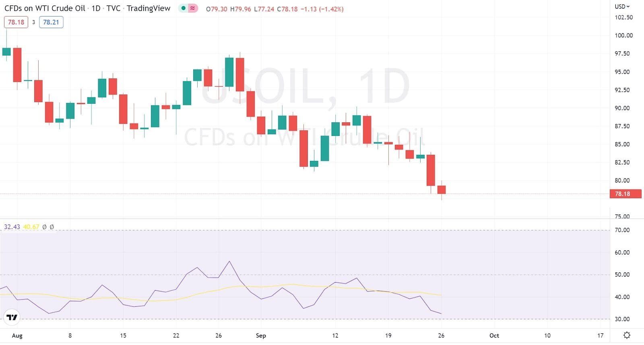This screenshot has width=644, height=345.
Task: Click the spread value 3 between prices
Action: click(34, 22)
